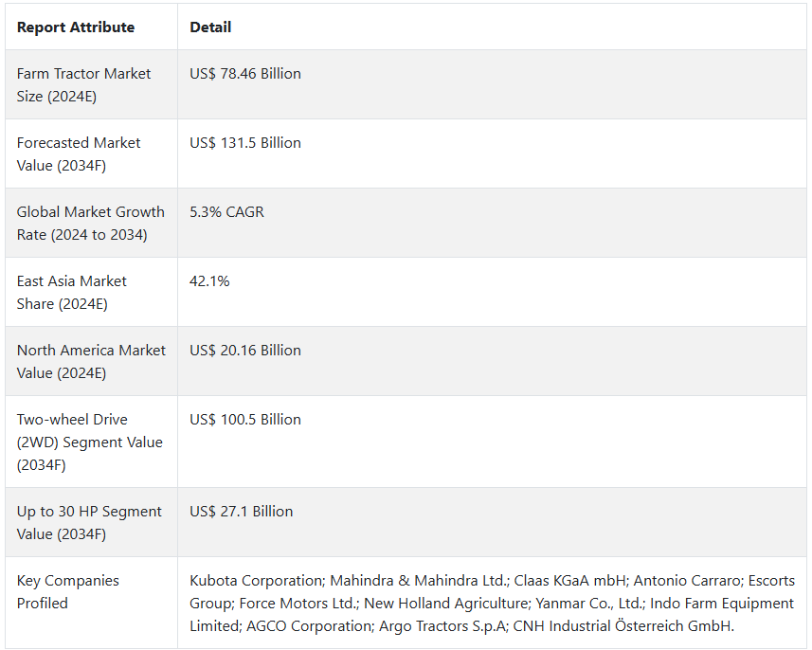Click the 'US$ 78.46 Billion' value
The height and width of the screenshot is (650, 812).
click(245, 74)
